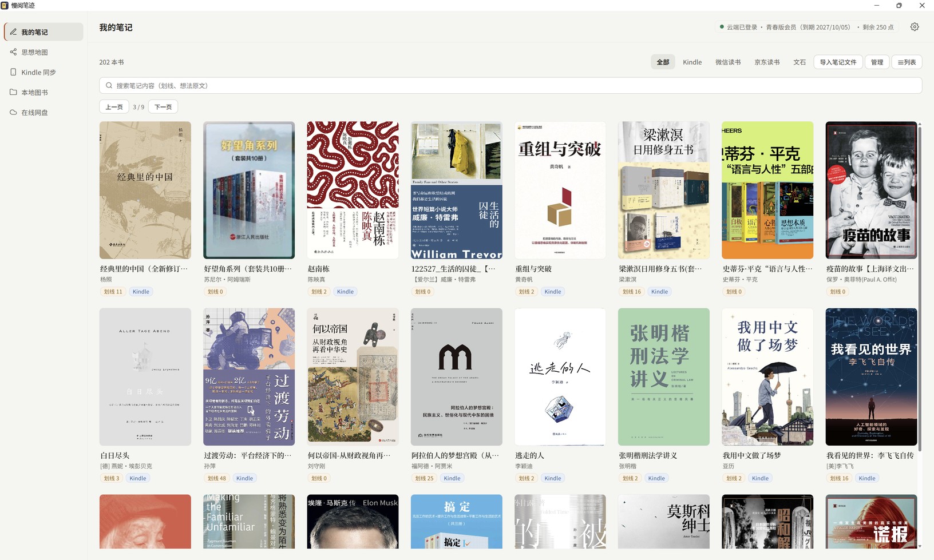Select the 全部 filter tab
934x560 pixels.
coord(663,62)
